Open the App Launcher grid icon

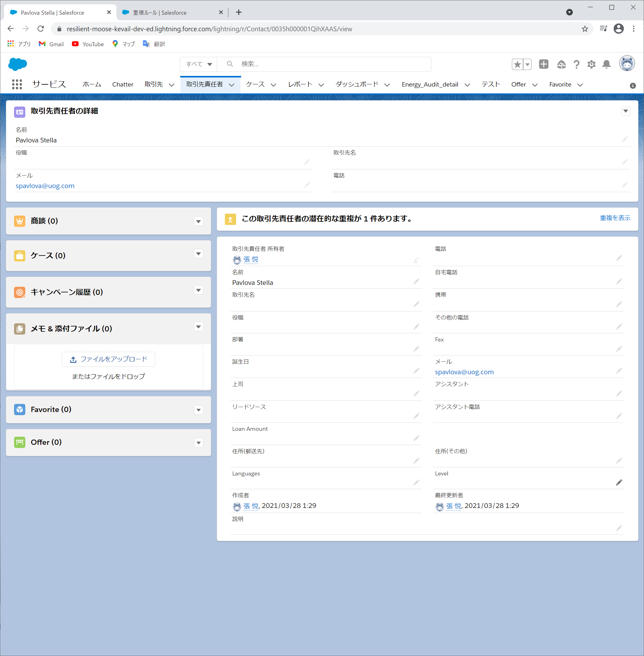17,84
